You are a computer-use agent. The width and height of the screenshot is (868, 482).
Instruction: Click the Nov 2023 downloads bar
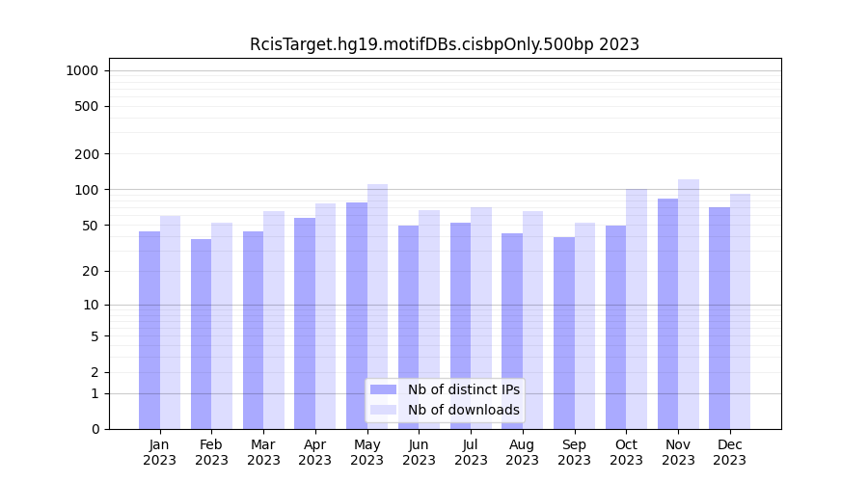point(689,304)
